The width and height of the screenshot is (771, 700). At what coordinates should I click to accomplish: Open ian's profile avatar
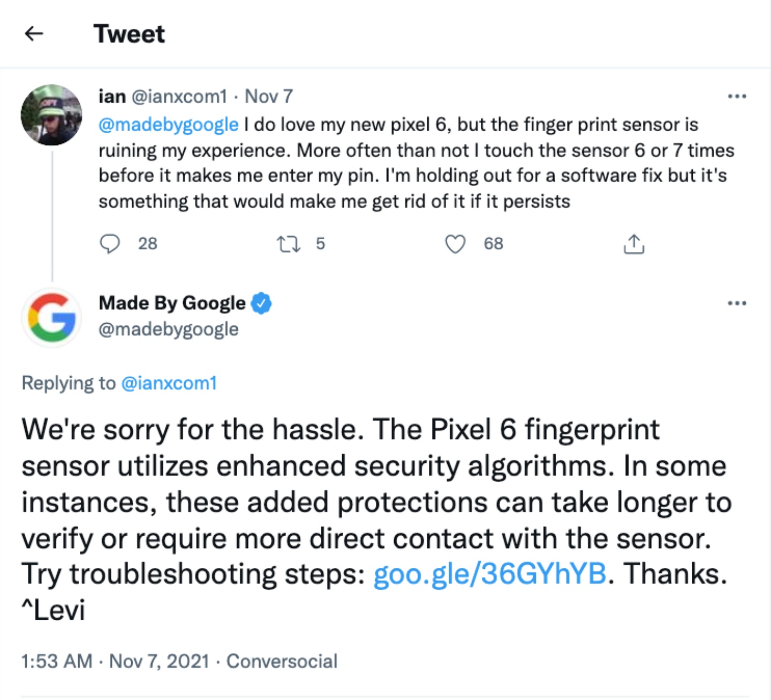(x=51, y=114)
